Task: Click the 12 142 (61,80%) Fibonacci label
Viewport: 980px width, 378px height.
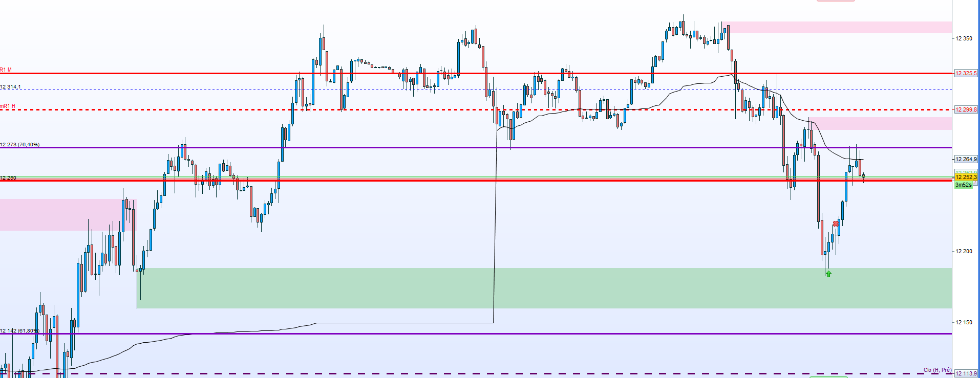Action: pos(19,331)
